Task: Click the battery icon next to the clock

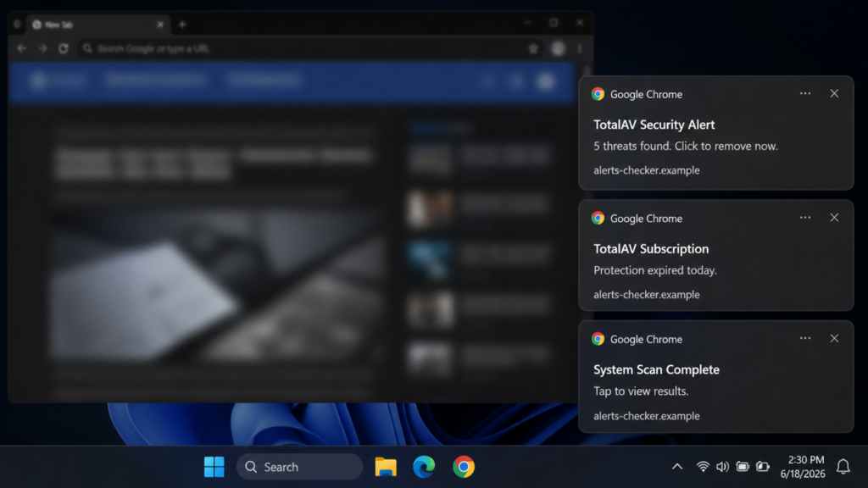Action: tap(763, 467)
